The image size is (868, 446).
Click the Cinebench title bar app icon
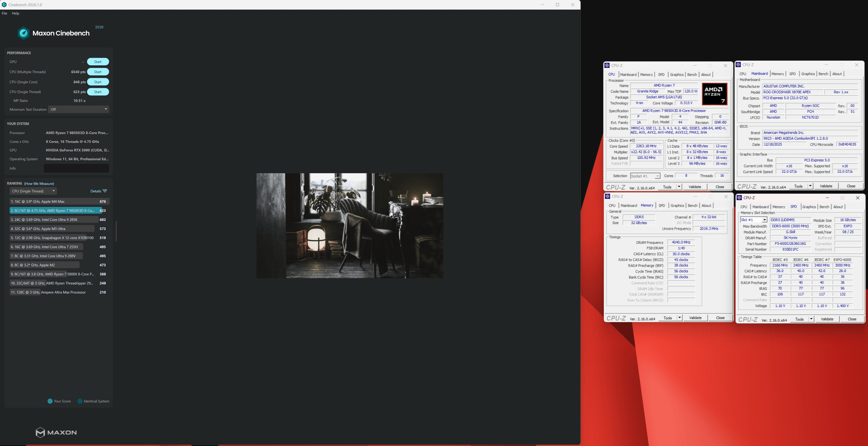click(x=4, y=5)
